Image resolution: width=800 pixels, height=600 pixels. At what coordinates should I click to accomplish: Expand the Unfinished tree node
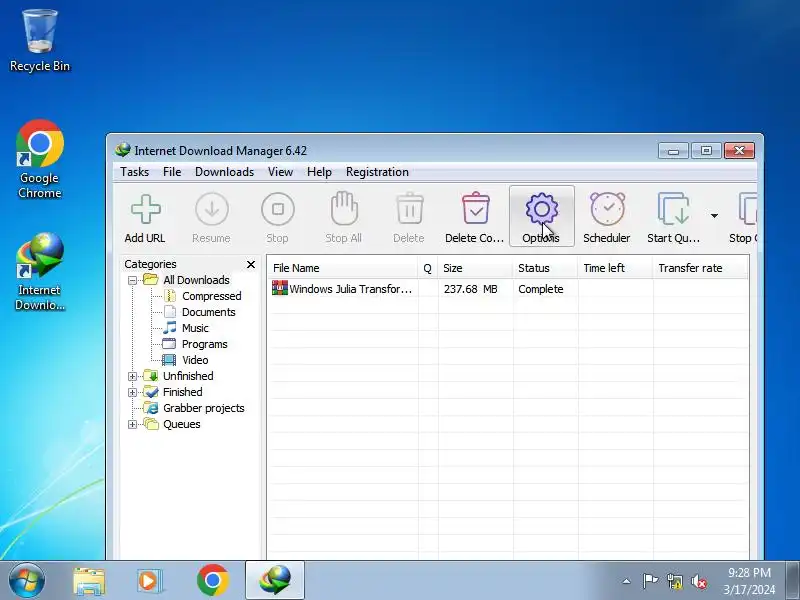click(x=132, y=377)
